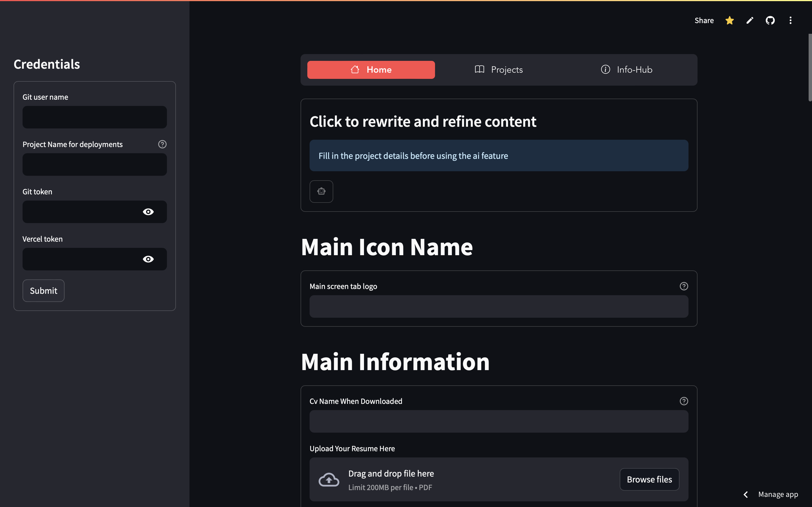Click the cloud upload icon
Viewport: 812px width, 507px height.
click(x=328, y=479)
